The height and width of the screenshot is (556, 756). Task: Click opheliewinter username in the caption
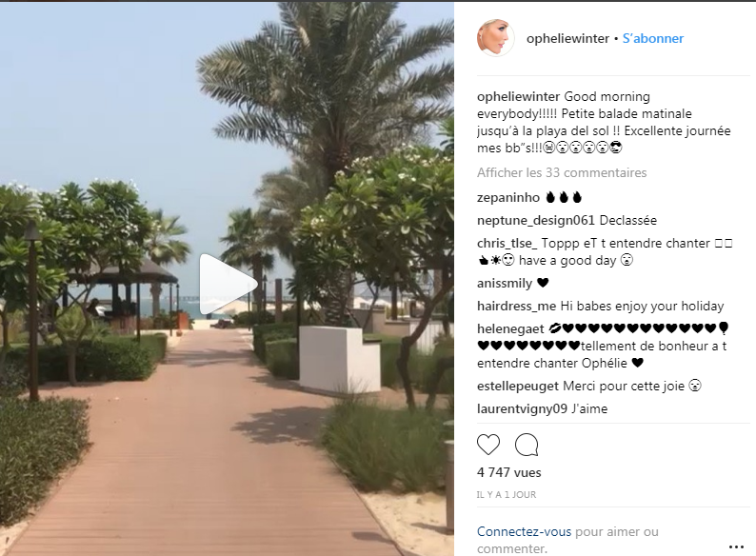[x=518, y=96]
